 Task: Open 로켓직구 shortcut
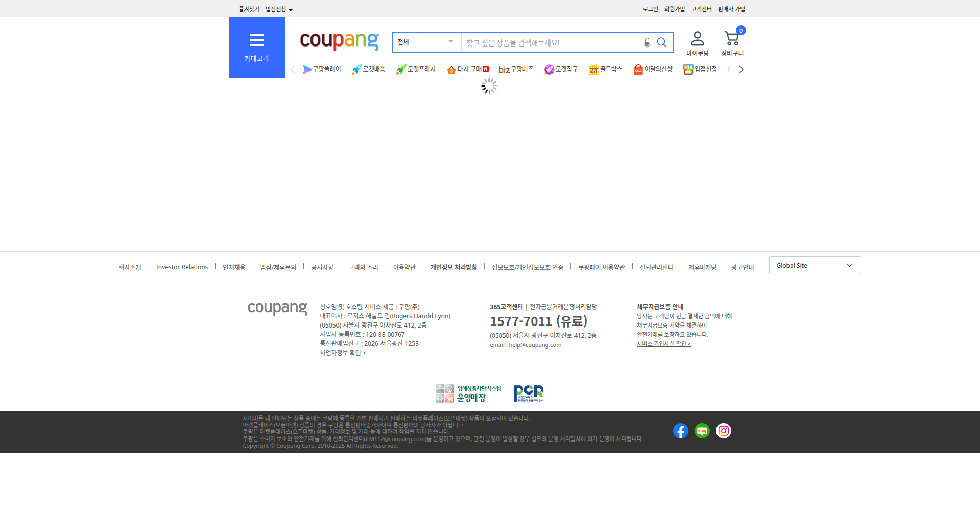coord(561,69)
